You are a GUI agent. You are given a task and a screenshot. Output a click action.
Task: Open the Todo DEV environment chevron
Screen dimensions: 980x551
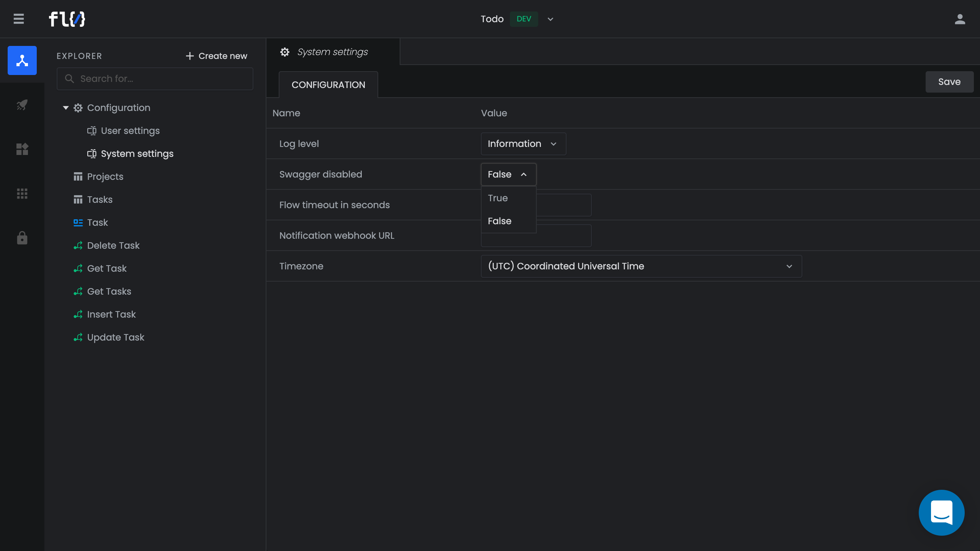point(550,19)
